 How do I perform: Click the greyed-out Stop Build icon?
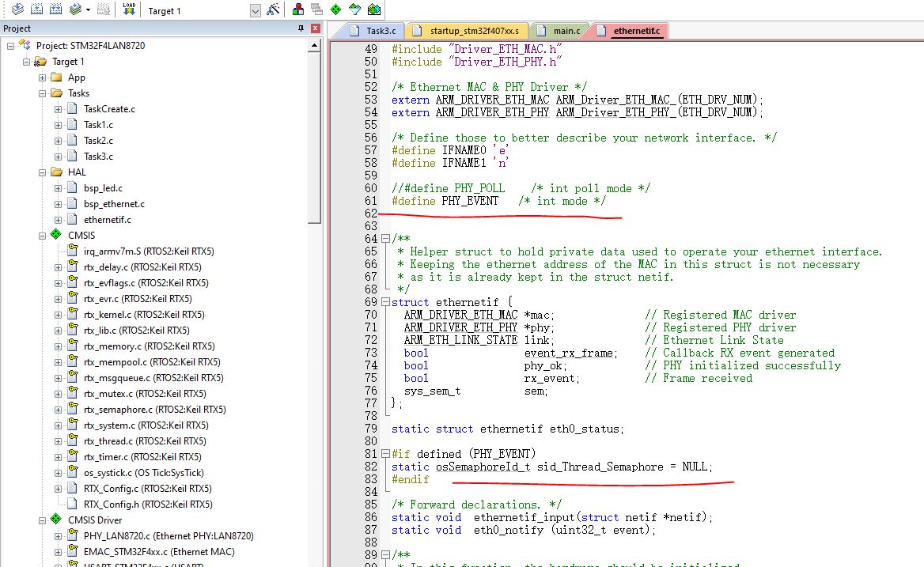[103, 9]
